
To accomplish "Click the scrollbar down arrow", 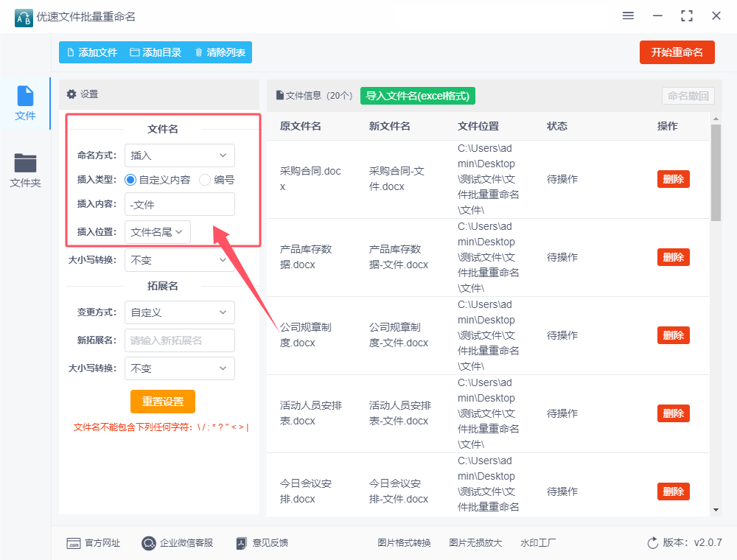I will (716, 510).
